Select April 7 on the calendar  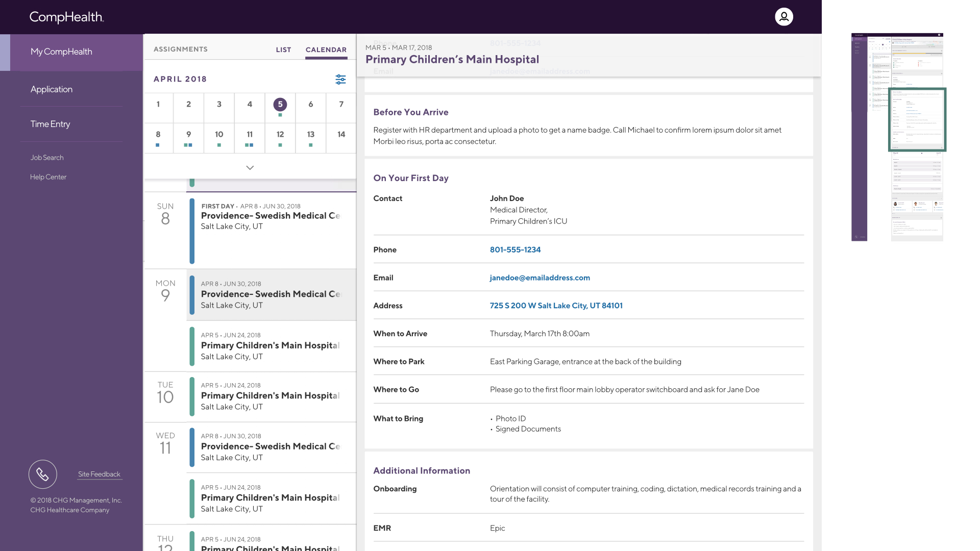pos(341,108)
